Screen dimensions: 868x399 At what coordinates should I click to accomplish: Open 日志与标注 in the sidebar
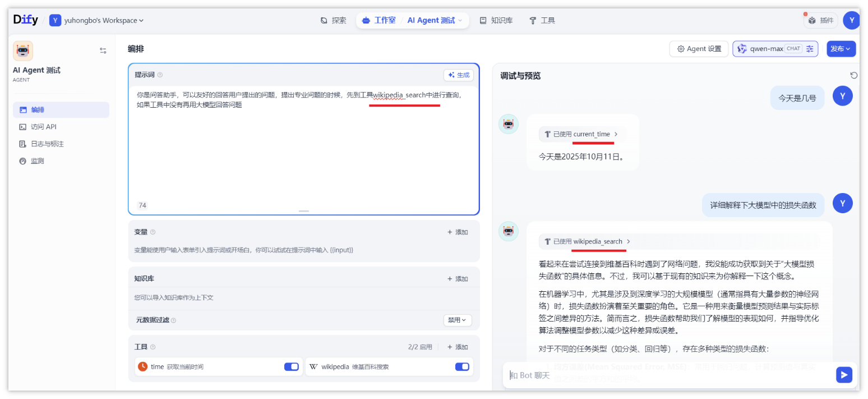tap(61, 144)
